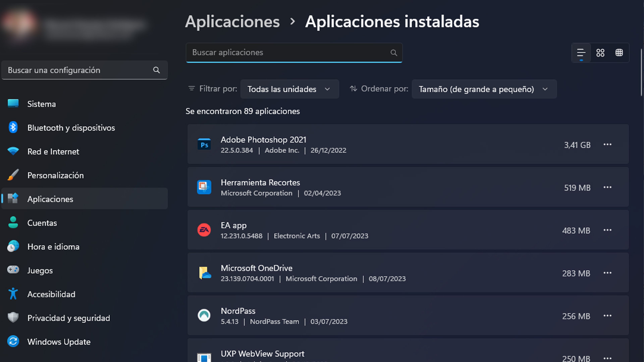
Task: Click the three-dot menu for Adobe Photoshop
Action: point(608,144)
